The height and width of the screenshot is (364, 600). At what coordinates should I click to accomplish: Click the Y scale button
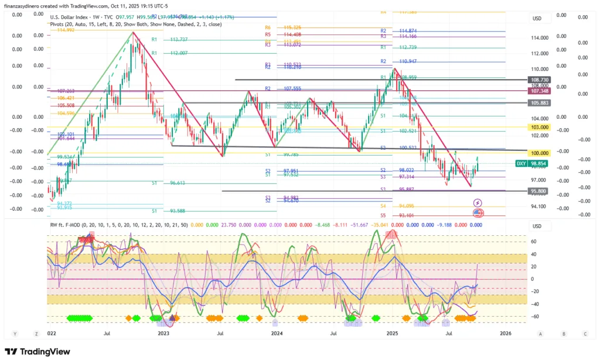pos(15,334)
